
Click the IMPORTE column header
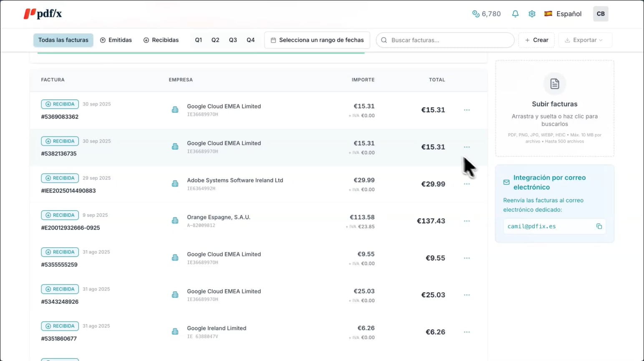click(x=363, y=80)
